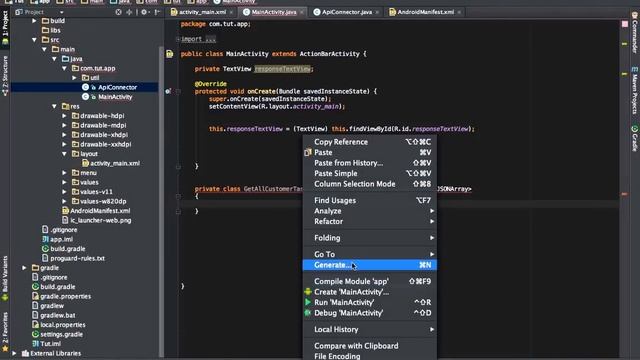Open proguard-rules.txt file
The width and height of the screenshot is (640, 360).
coord(77,258)
